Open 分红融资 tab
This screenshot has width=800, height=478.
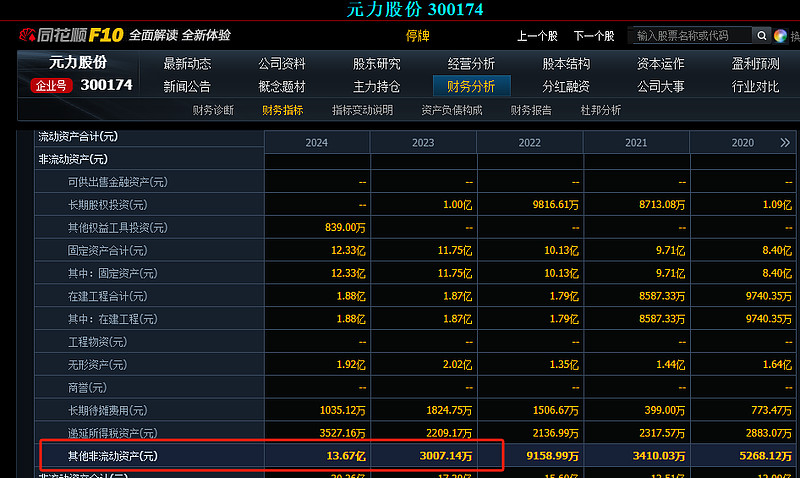566,87
